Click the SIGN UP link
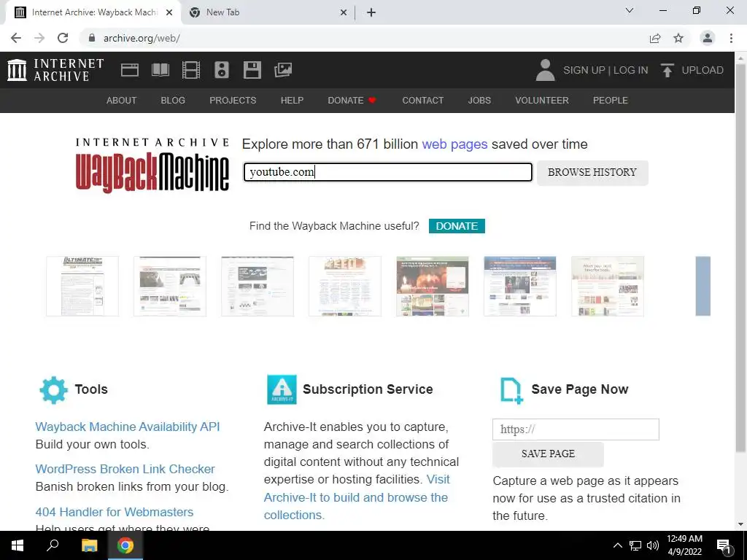Viewport: 747px width, 560px height. pos(584,70)
